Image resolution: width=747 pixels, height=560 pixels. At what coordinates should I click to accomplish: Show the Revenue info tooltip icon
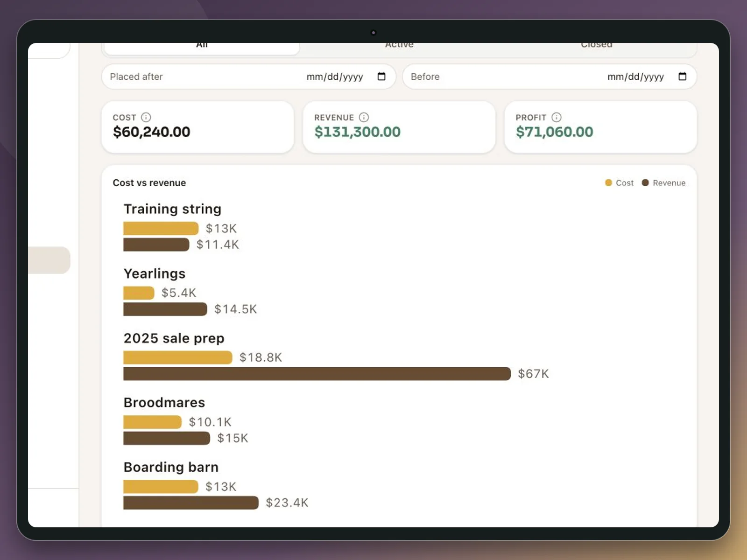point(364,117)
